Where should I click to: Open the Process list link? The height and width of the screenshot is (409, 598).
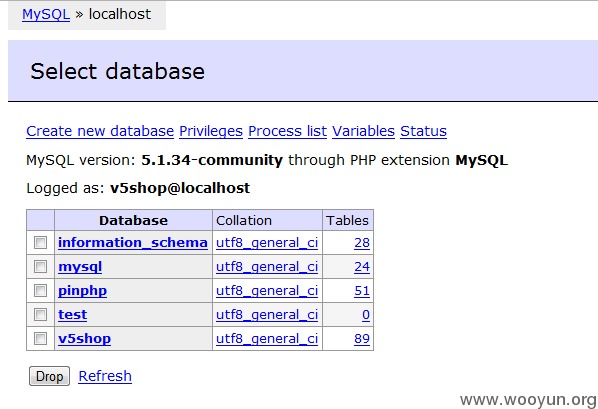pos(288,131)
